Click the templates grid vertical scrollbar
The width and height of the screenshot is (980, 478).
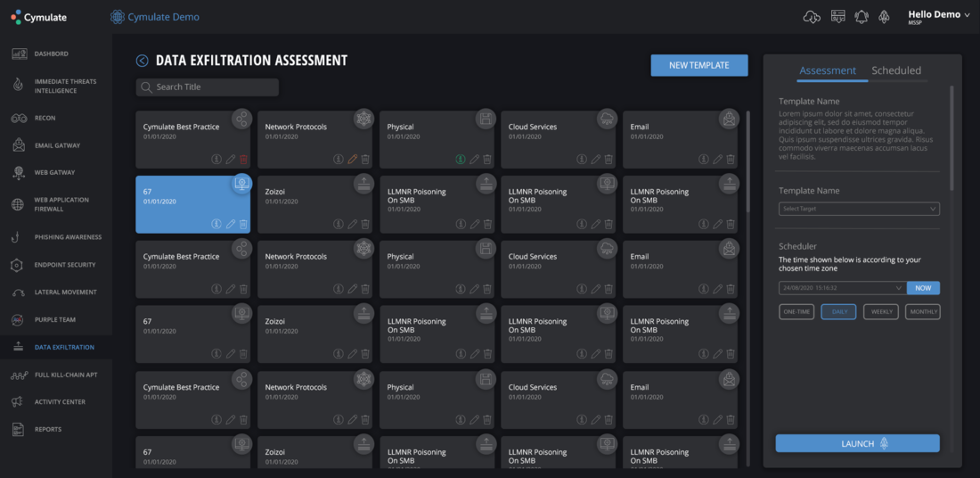pos(748,162)
